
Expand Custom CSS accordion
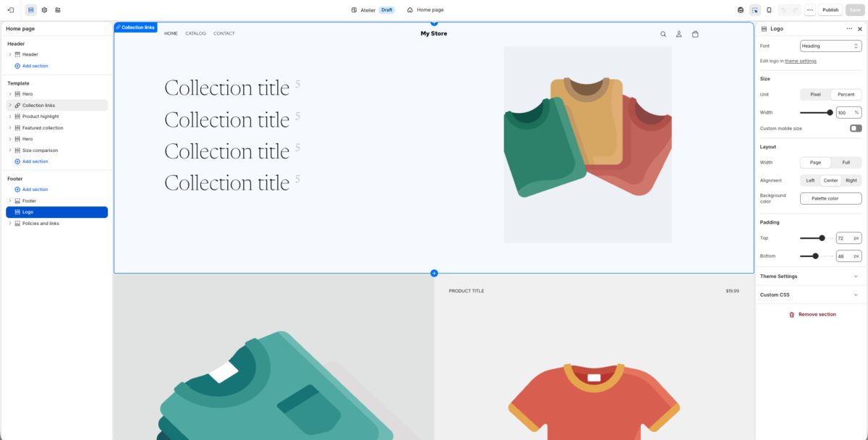click(x=811, y=295)
